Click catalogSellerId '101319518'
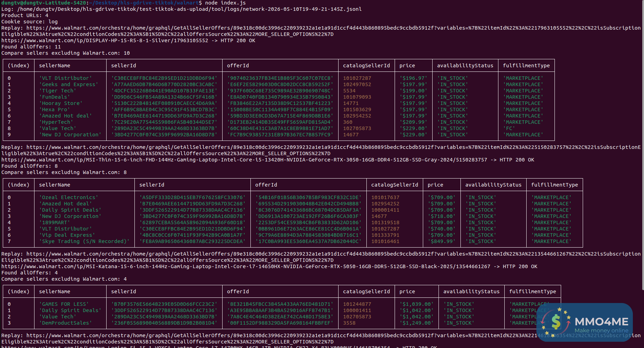The width and height of the screenshot is (644, 348). coord(385,222)
